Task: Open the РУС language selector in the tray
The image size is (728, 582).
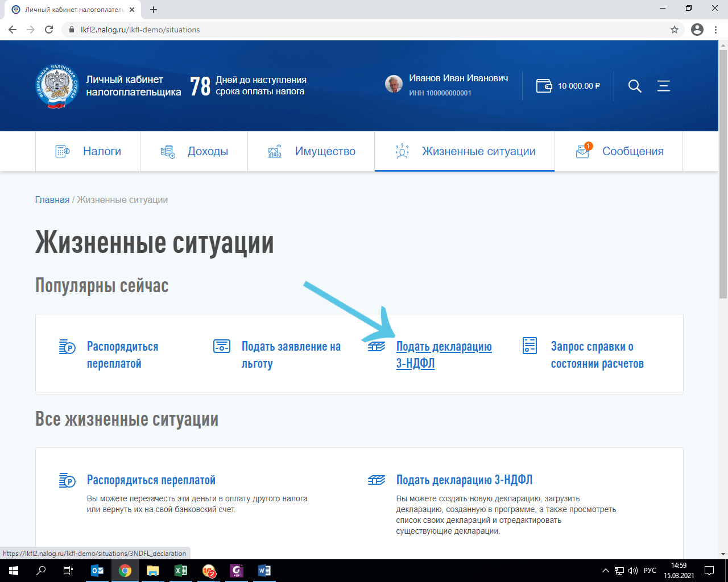Action: (x=649, y=570)
